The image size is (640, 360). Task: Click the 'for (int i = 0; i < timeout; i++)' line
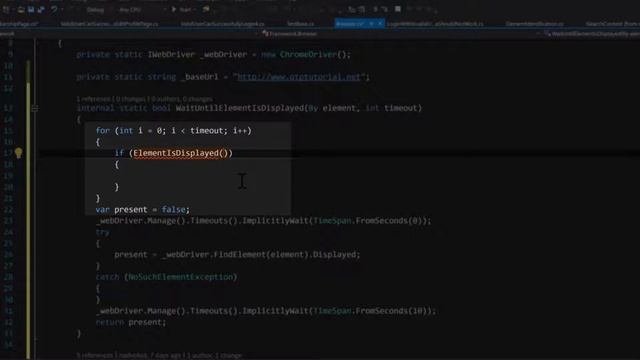(x=173, y=131)
